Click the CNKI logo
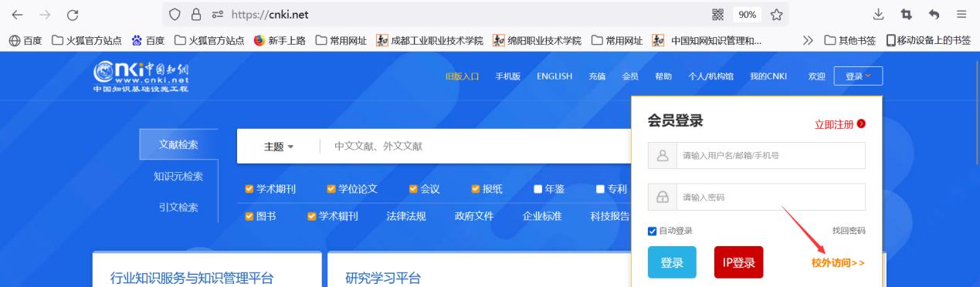980x287 pixels. point(141,76)
